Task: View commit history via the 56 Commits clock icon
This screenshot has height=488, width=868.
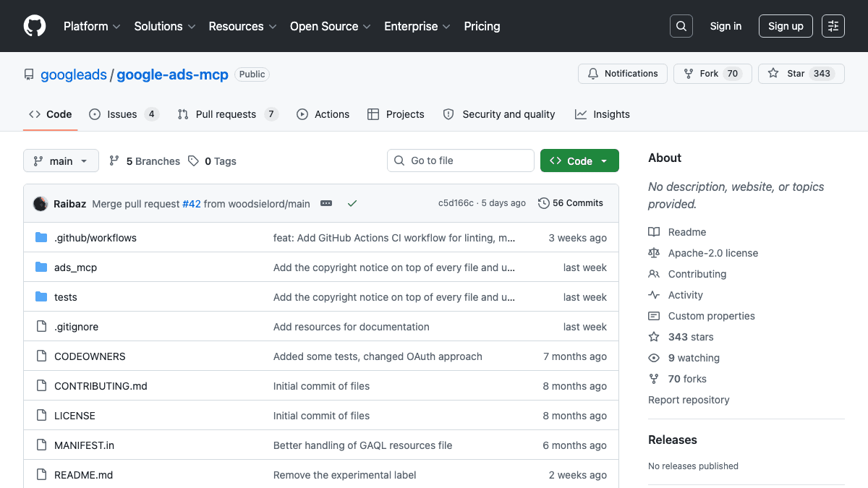Action: [543, 203]
